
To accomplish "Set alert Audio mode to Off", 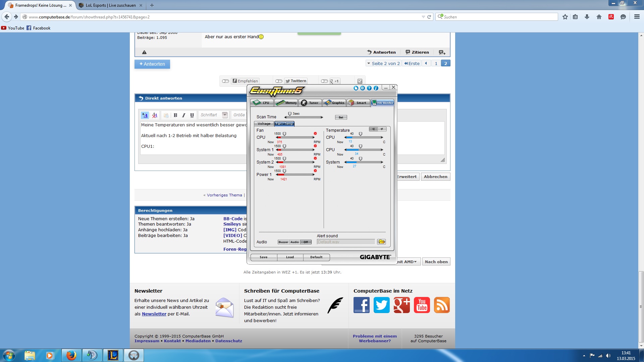I will click(306, 242).
